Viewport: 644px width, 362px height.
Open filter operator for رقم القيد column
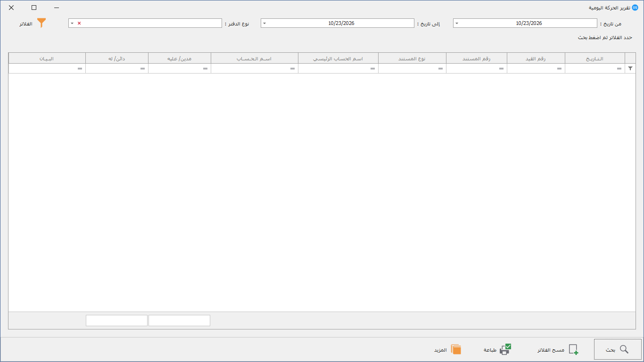coord(559,69)
